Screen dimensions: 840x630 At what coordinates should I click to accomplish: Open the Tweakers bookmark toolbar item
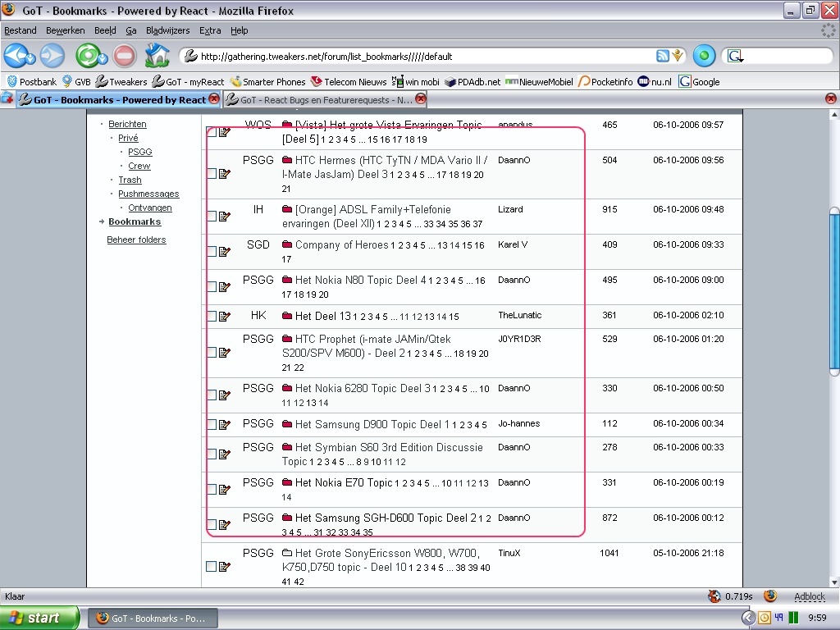[x=121, y=81]
